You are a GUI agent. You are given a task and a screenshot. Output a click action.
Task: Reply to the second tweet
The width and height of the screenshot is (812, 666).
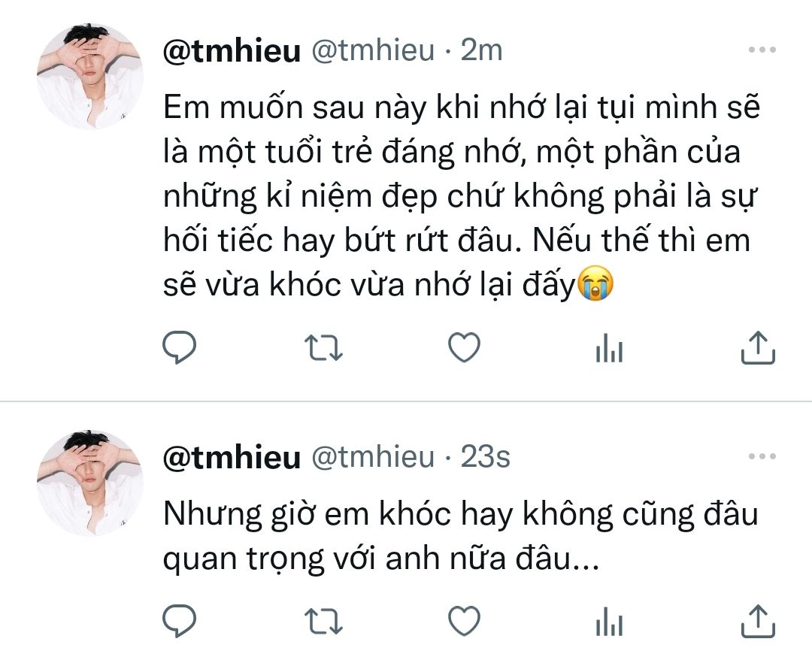click(179, 620)
